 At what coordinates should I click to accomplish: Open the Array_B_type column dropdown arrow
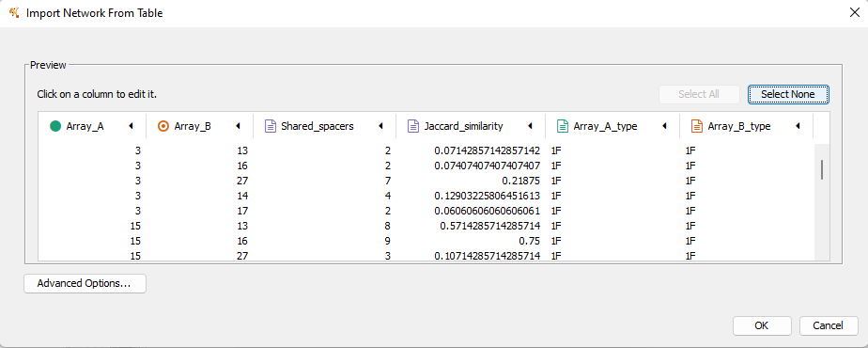(x=798, y=126)
